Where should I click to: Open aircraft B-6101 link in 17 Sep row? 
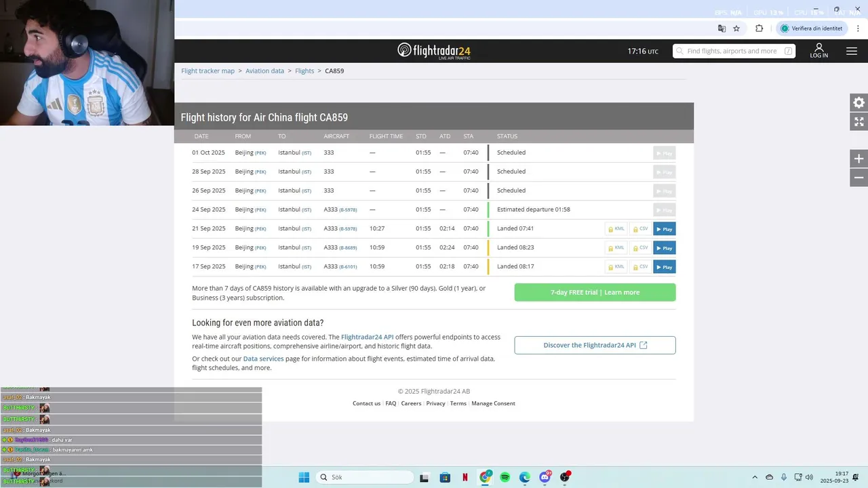348,267
